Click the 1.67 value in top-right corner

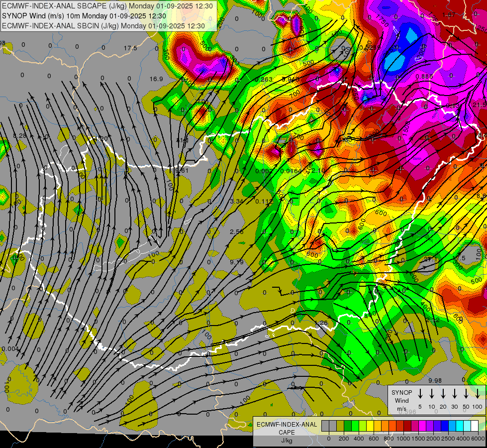tap(449, 14)
